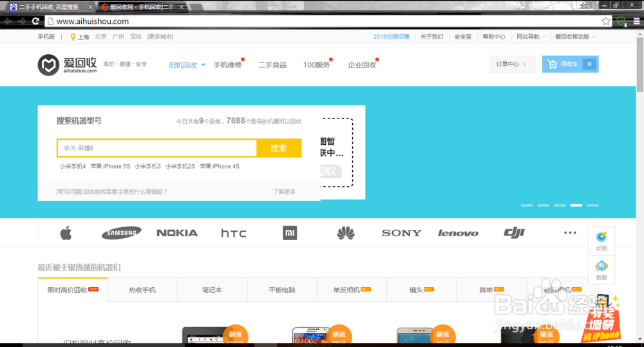The height and width of the screenshot is (347, 644).
Task: Switch to the 热收手机 tab
Action: click(142, 290)
